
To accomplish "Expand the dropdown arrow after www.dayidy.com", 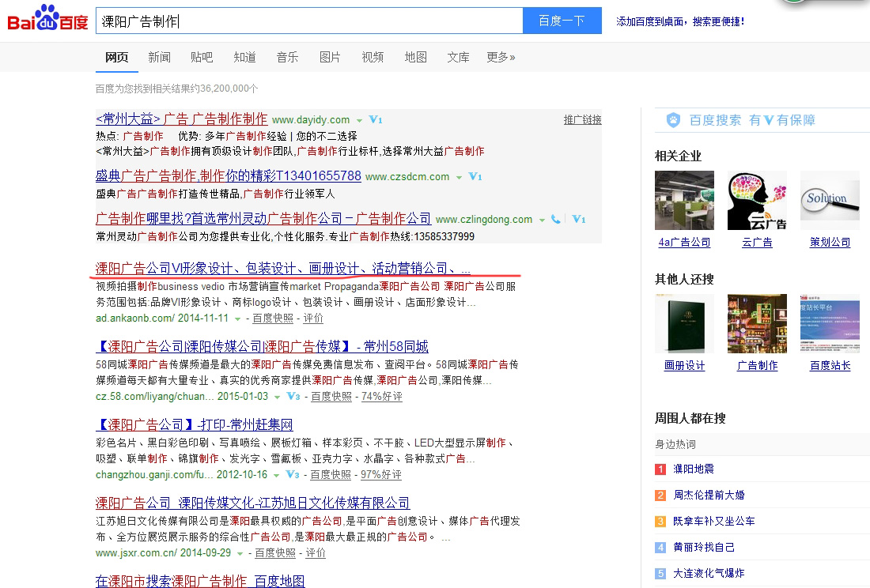I will (359, 120).
